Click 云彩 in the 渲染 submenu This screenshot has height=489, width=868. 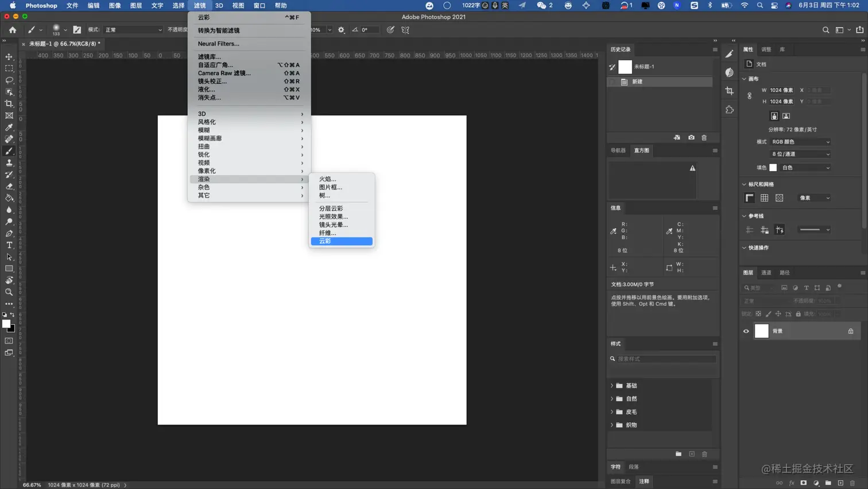(342, 241)
